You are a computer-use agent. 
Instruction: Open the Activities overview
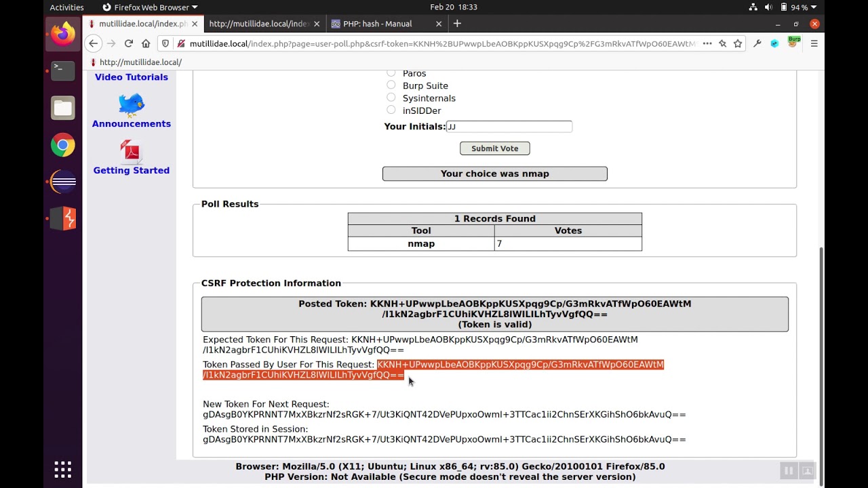pos(66,7)
